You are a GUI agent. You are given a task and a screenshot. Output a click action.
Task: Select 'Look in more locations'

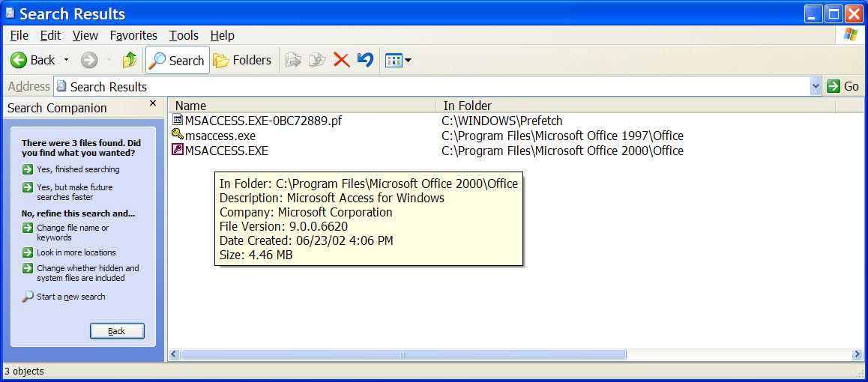click(x=76, y=252)
